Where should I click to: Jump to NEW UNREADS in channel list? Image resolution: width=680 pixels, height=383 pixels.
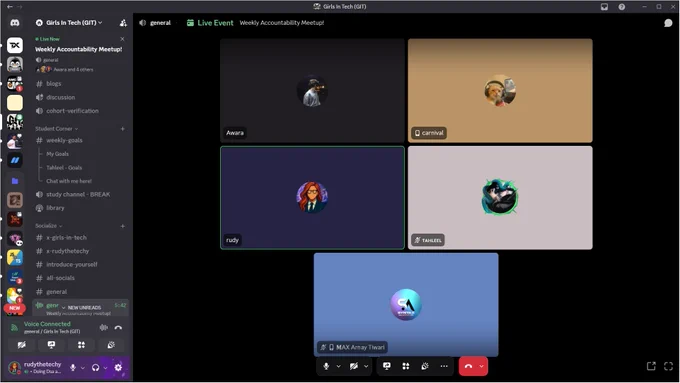click(x=82, y=307)
